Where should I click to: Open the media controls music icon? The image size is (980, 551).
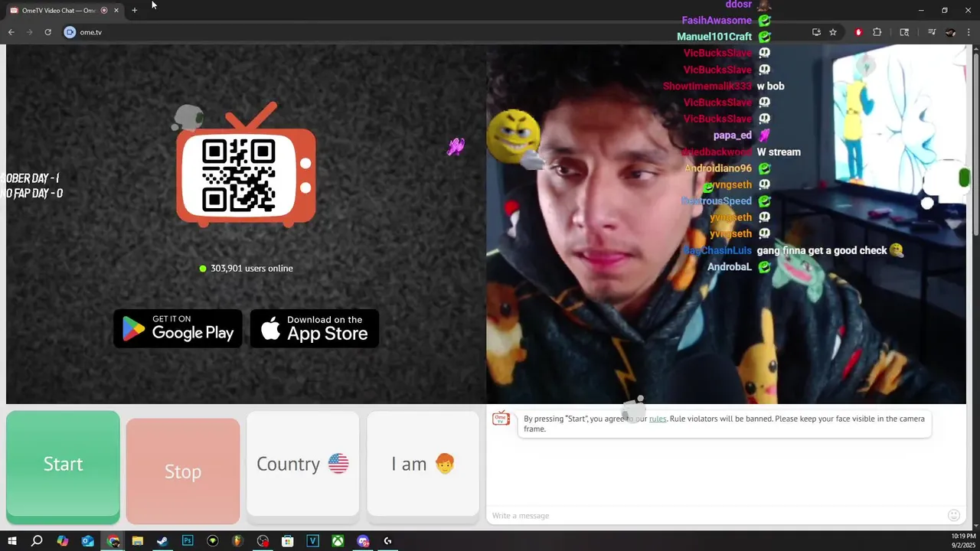tap(932, 32)
